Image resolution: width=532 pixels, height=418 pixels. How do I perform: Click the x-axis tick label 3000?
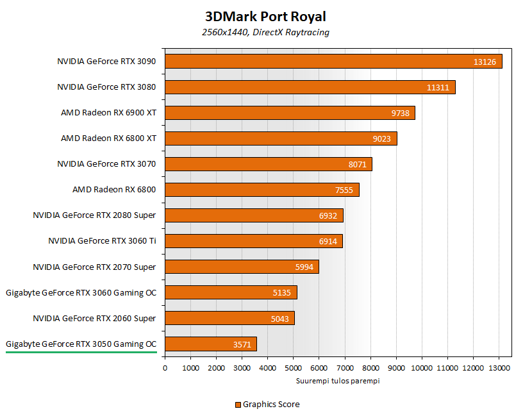tap(242, 368)
